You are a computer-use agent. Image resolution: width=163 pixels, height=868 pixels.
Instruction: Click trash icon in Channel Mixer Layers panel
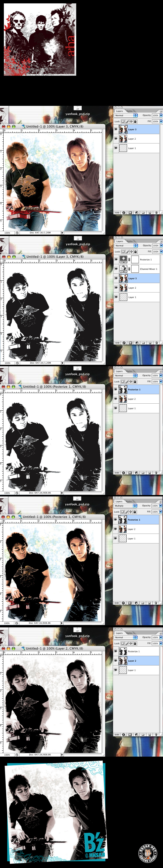(156, 343)
